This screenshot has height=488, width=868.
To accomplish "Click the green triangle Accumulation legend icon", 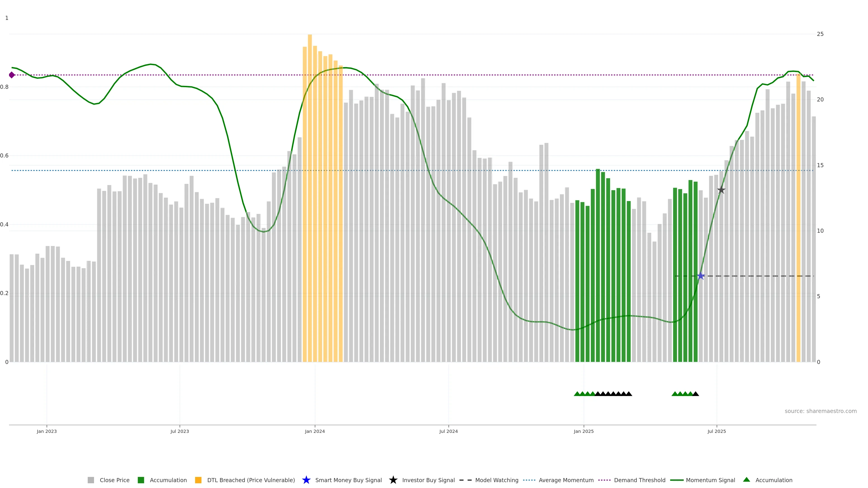I will point(746,480).
